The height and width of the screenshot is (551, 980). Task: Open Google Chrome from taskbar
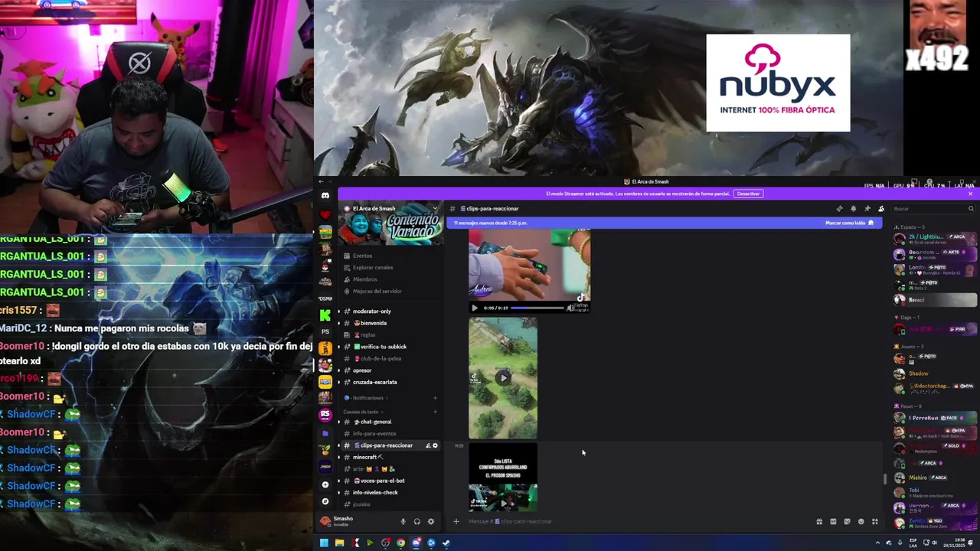coord(400,543)
